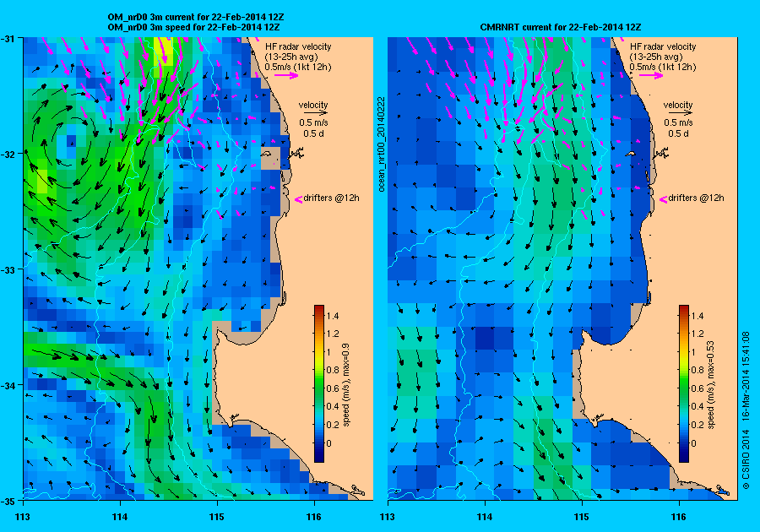Click 'speed (m/s), max=0.53' label
Viewport: 760px width, 532px height.
tap(711, 385)
